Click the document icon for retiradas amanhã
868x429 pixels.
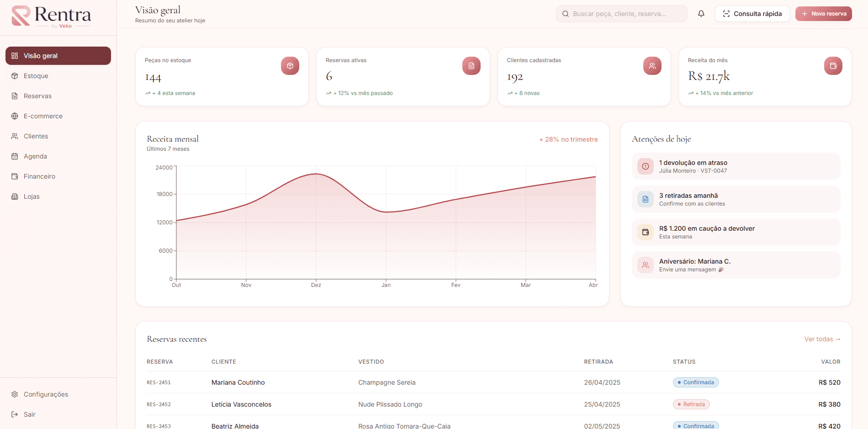[x=646, y=199]
